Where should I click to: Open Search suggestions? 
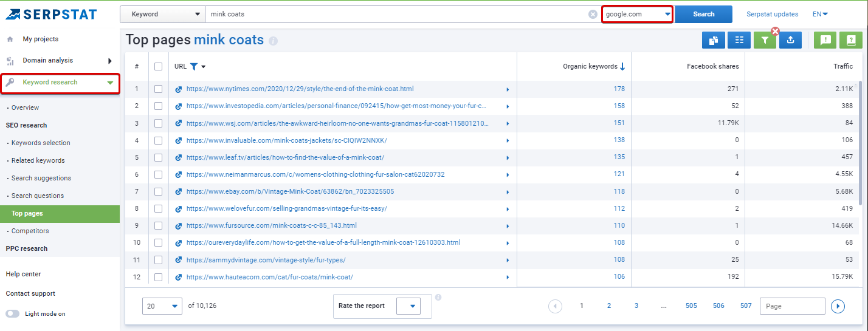41,178
